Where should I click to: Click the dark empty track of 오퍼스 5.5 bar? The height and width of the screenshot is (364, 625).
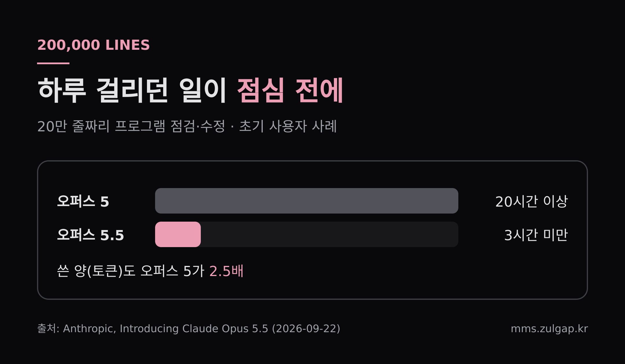click(330, 234)
